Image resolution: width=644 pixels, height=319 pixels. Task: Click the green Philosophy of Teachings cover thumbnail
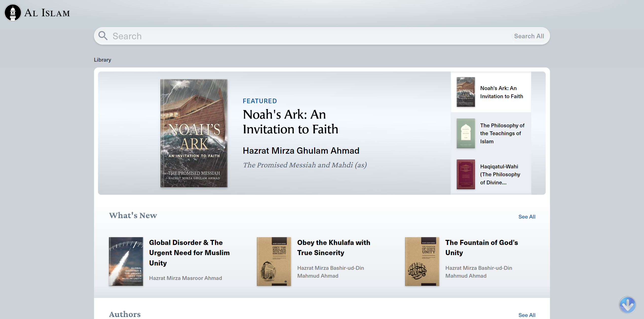[x=466, y=133]
